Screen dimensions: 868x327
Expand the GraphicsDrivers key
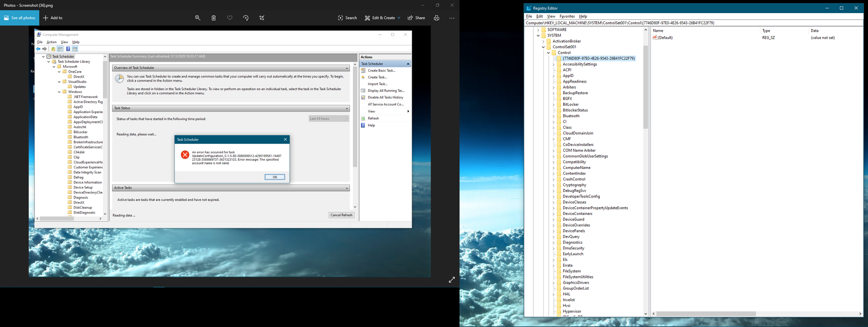(554, 283)
